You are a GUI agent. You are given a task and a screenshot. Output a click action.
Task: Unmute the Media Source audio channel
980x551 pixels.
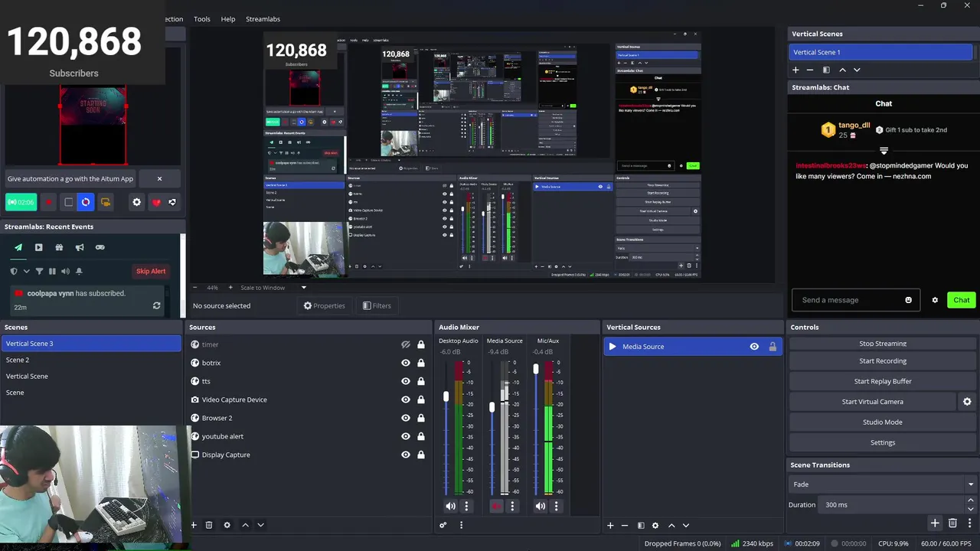point(496,506)
